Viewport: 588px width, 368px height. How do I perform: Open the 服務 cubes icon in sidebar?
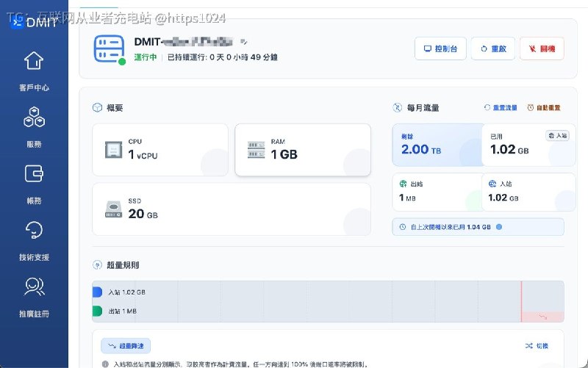pyautogui.click(x=34, y=117)
